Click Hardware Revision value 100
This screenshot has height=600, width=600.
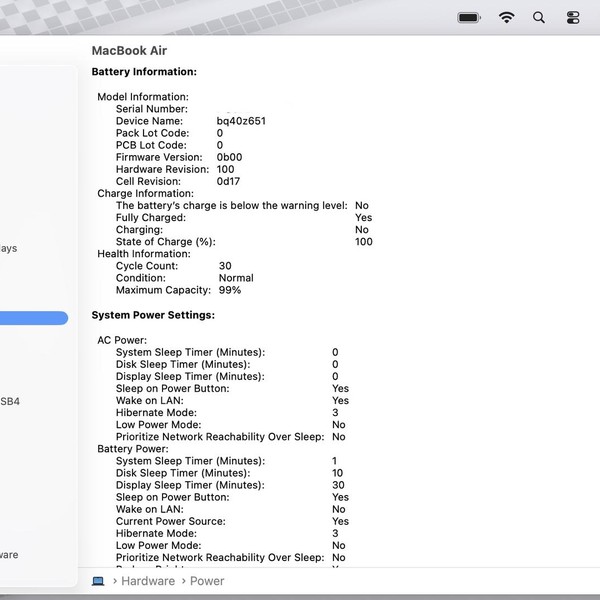pos(225,169)
